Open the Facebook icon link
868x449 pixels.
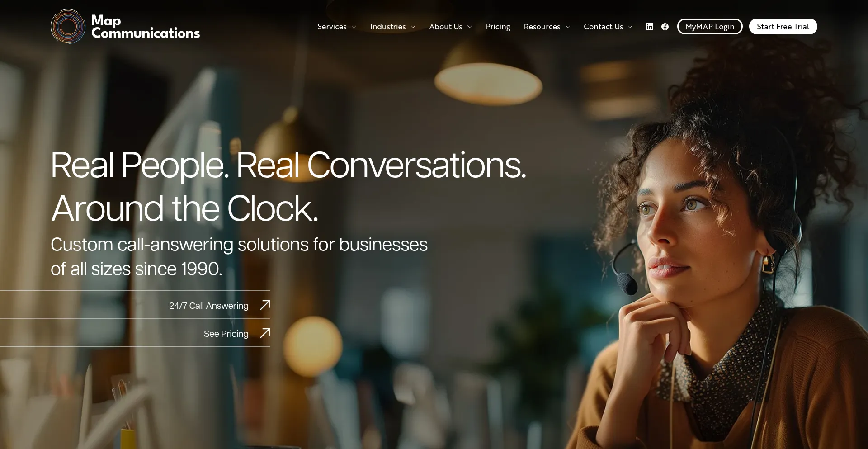coord(665,27)
